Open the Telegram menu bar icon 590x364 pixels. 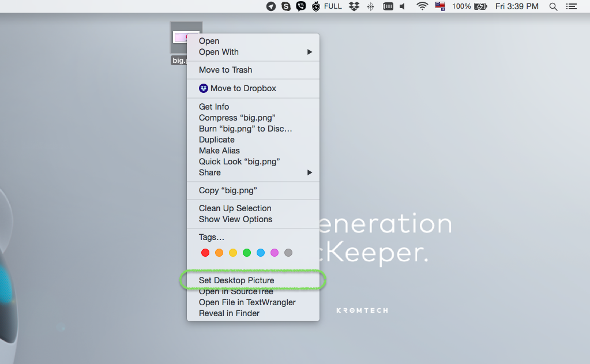coord(271,6)
